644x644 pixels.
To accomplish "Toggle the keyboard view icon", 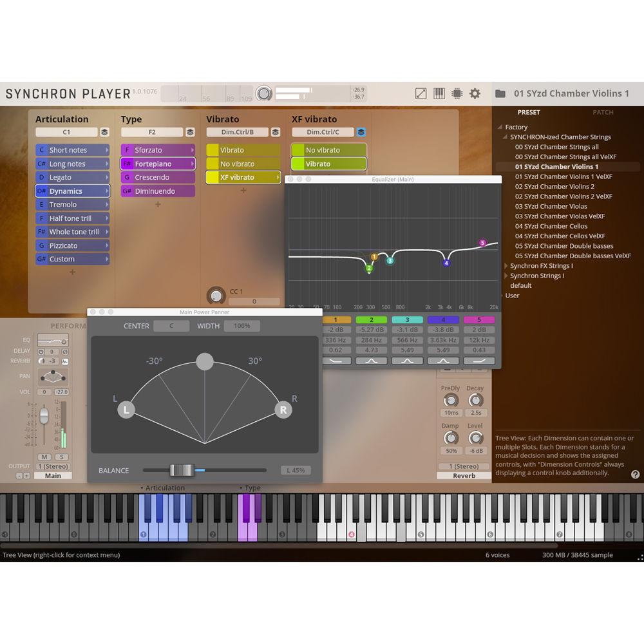I will point(439,93).
